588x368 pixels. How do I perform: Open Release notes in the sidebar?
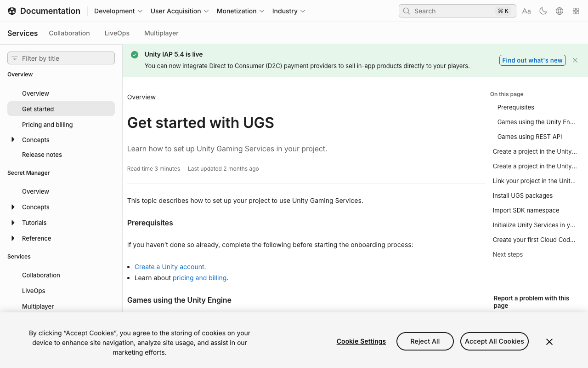(x=42, y=155)
